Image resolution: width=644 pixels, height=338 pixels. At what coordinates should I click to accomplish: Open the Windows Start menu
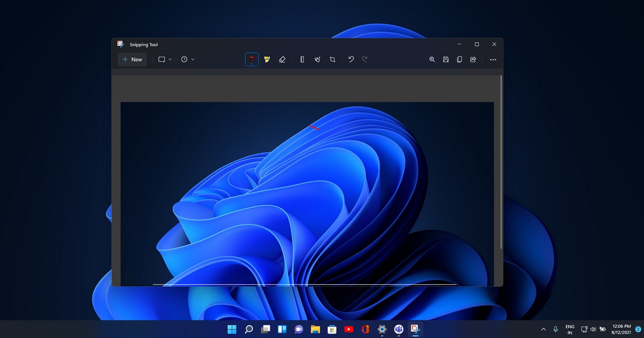point(232,329)
